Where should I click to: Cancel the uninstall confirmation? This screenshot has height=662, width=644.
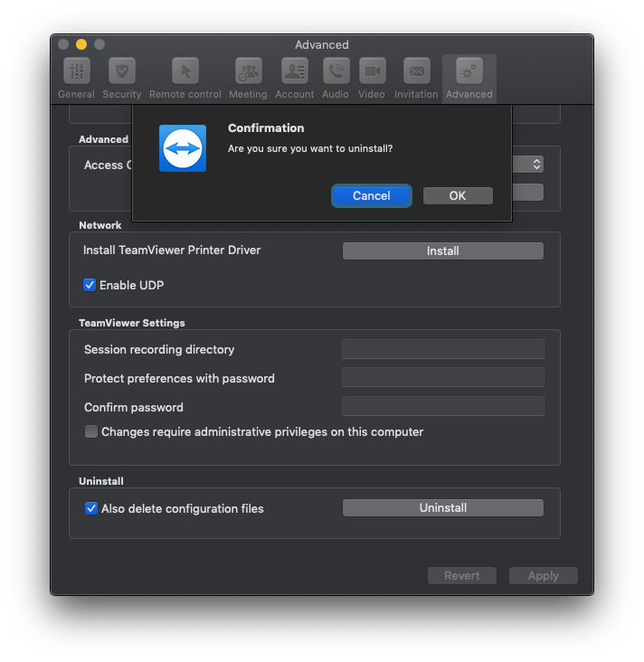pos(371,196)
